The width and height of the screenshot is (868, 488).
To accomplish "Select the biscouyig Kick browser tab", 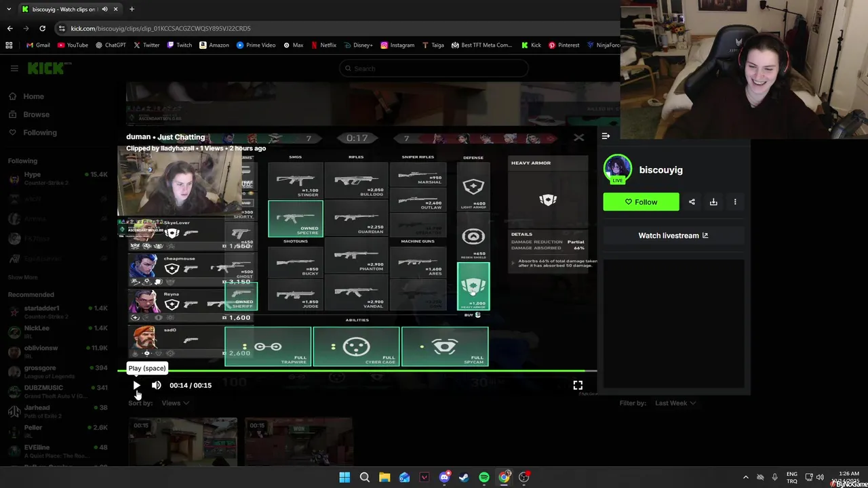I will point(69,9).
